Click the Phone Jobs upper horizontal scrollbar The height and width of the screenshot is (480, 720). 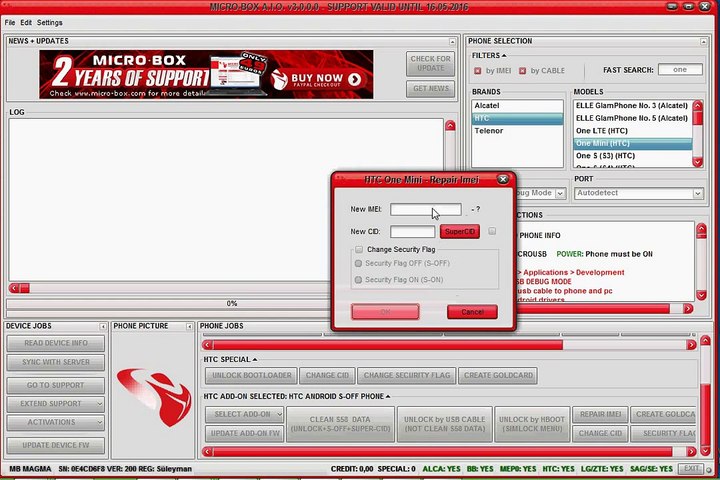pyautogui.click(x=388, y=345)
